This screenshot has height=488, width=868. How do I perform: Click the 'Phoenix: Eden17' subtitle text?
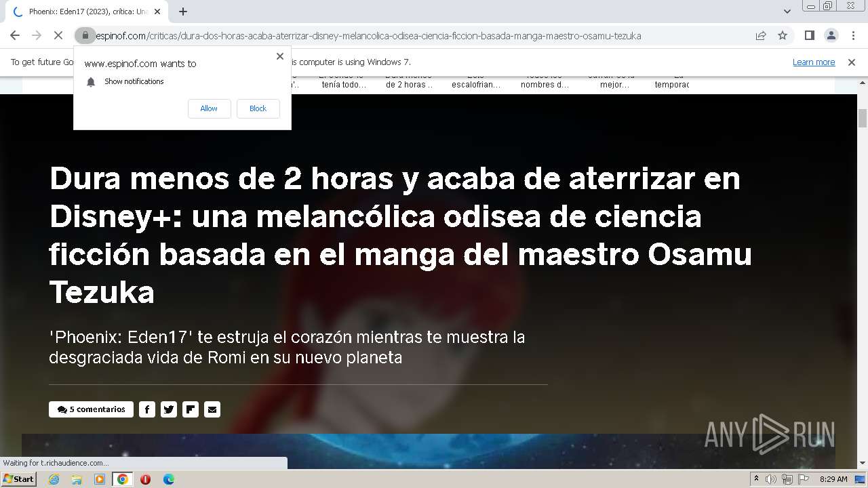tap(287, 347)
